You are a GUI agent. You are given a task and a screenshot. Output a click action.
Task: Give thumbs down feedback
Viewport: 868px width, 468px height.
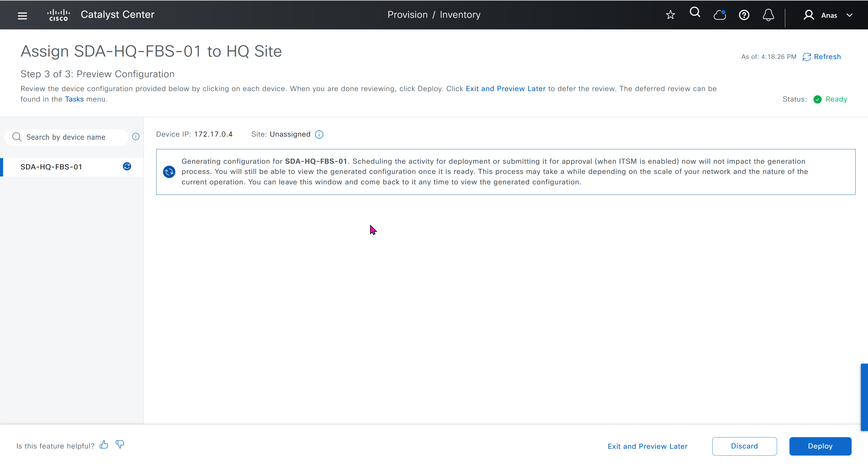pyautogui.click(x=120, y=445)
